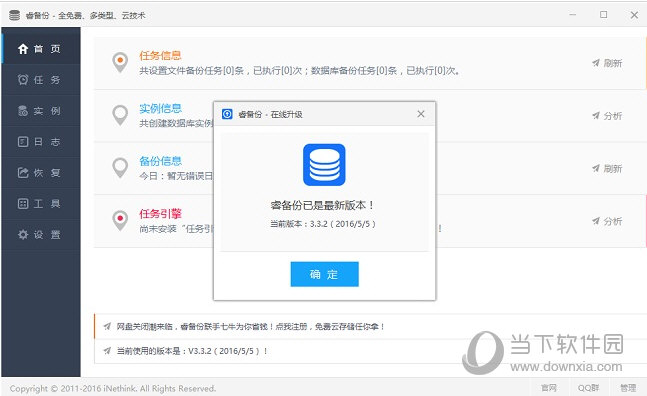Click the home house icon in sidebar
The height and width of the screenshot is (396, 647).
[x=23, y=49]
